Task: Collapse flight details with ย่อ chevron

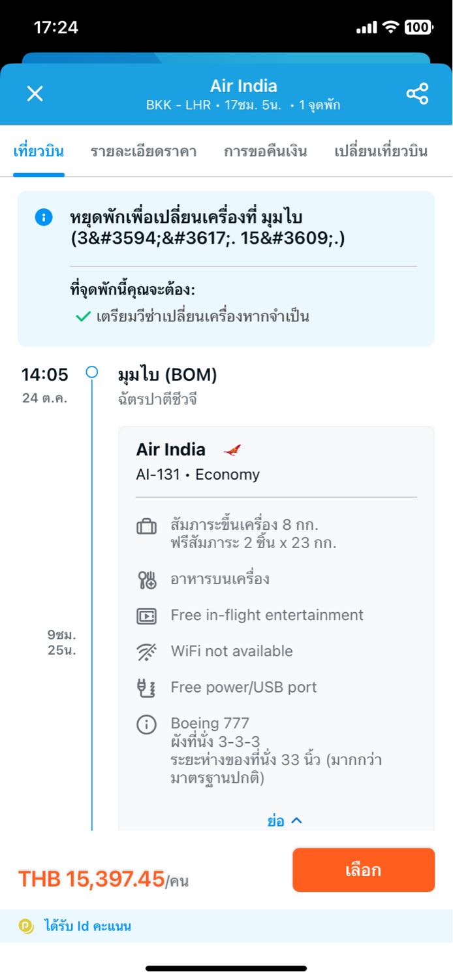Action: tap(285, 821)
